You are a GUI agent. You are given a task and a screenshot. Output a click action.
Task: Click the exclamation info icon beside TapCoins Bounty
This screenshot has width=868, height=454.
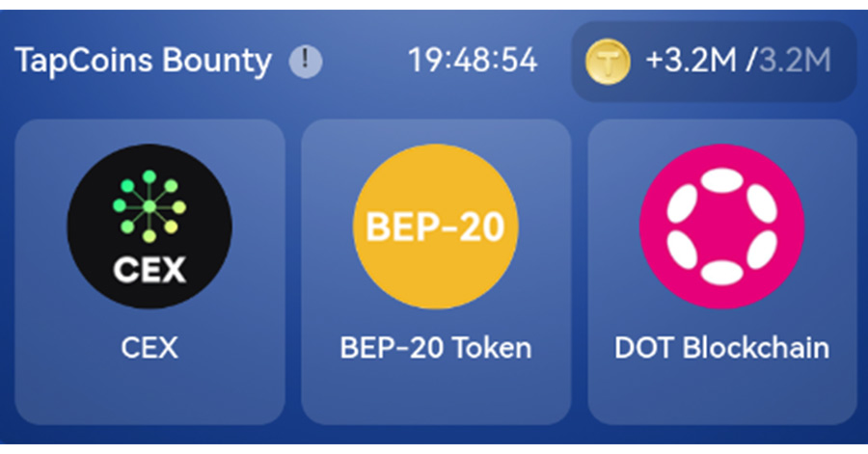pyautogui.click(x=306, y=61)
